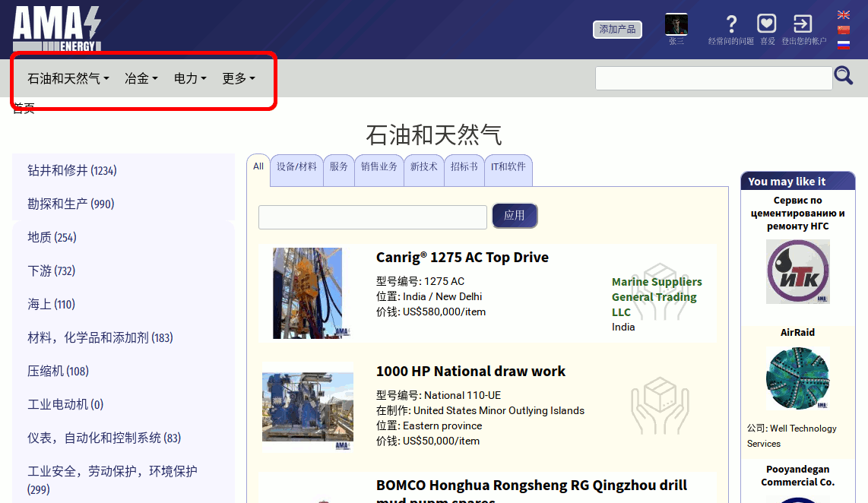Screen dimensions: 868x503
Task: Click hands-box icon beside Marine Suppliers
Action: (x=660, y=292)
